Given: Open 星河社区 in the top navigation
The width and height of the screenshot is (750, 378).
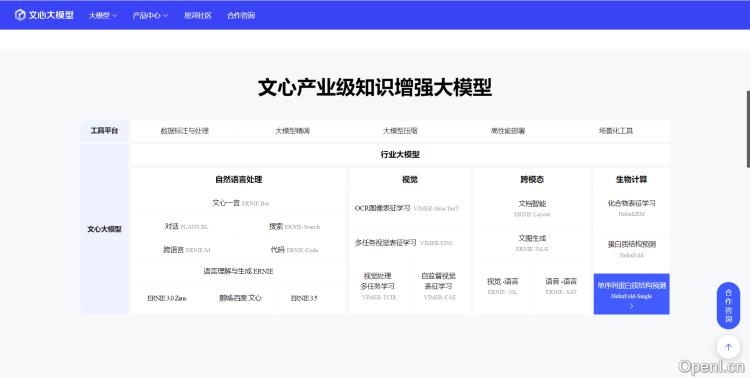Looking at the screenshot, I should (198, 15).
